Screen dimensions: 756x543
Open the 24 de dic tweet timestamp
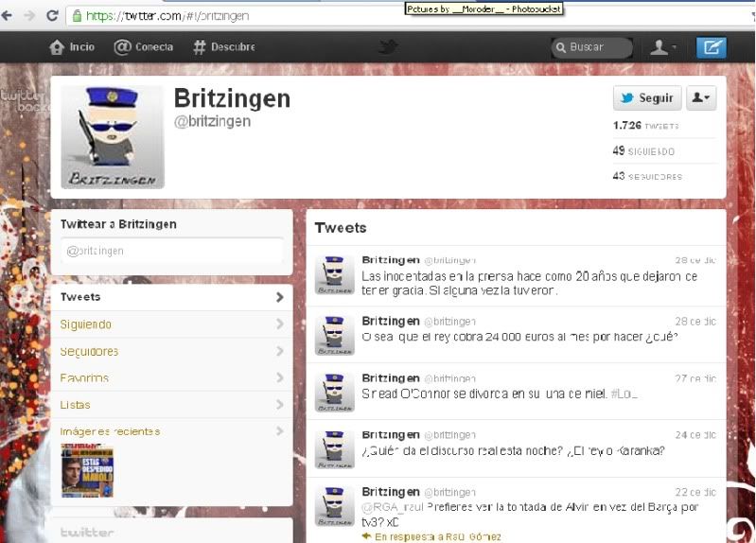coord(695,435)
